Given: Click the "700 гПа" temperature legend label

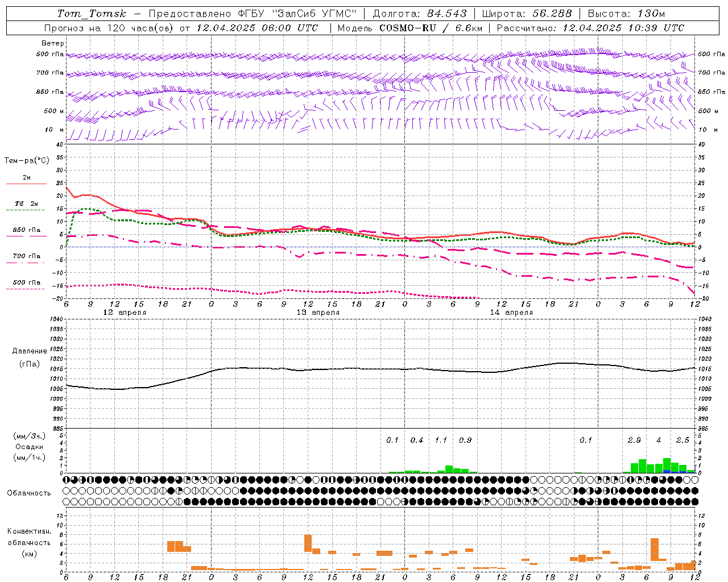Looking at the screenshot, I should pos(27,256).
